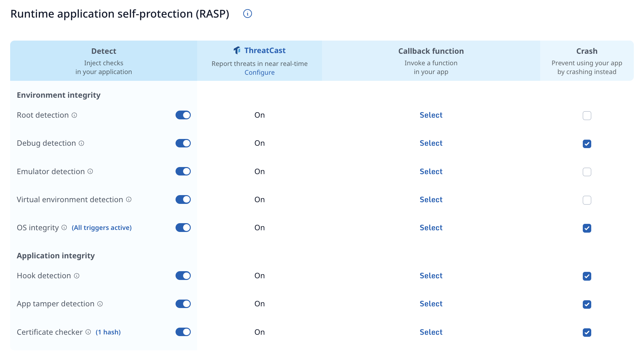
Task: Select callback function for App tamper detection
Action: pyautogui.click(x=431, y=304)
